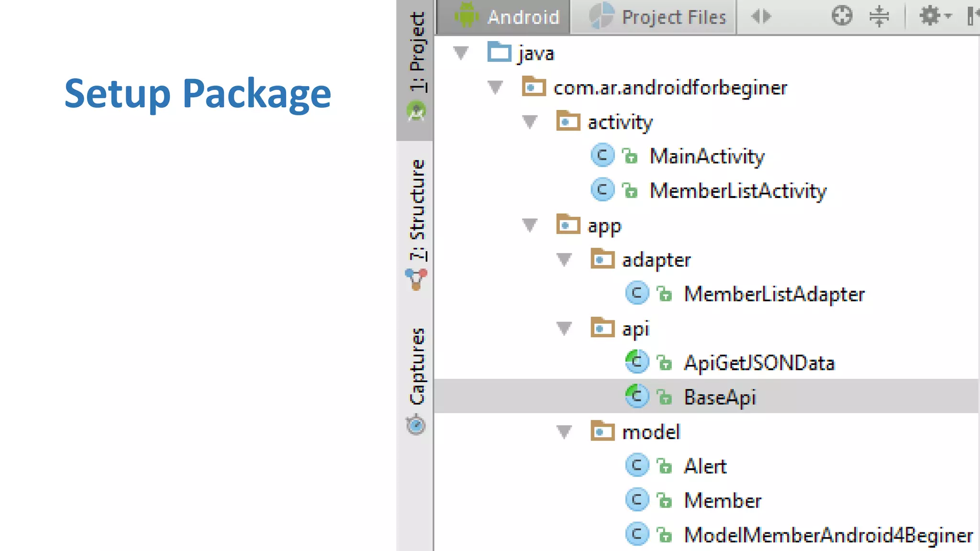Click the model package folder icon
980x551 pixels.
[x=602, y=430]
